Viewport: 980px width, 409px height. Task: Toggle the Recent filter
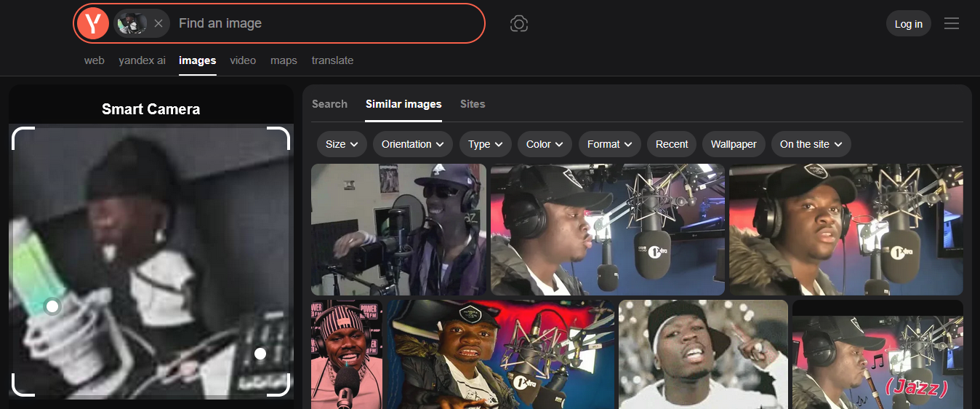pos(672,144)
